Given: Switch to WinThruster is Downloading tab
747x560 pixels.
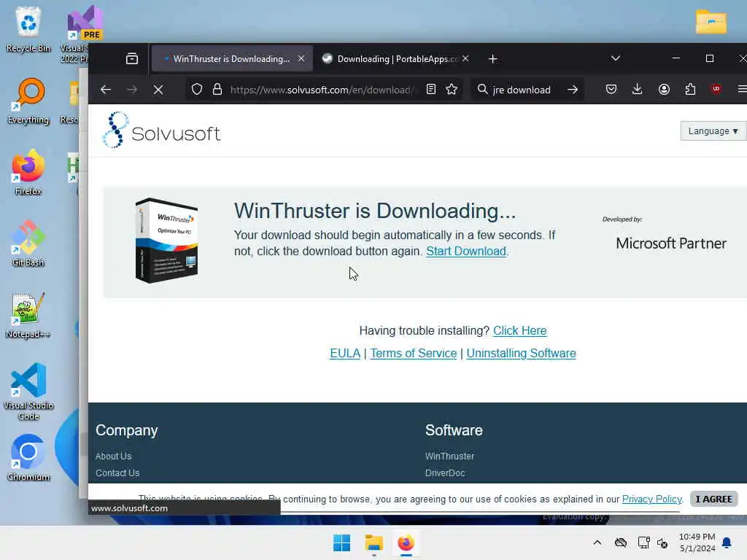Looking at the screenshot, I should click(231, 58).
